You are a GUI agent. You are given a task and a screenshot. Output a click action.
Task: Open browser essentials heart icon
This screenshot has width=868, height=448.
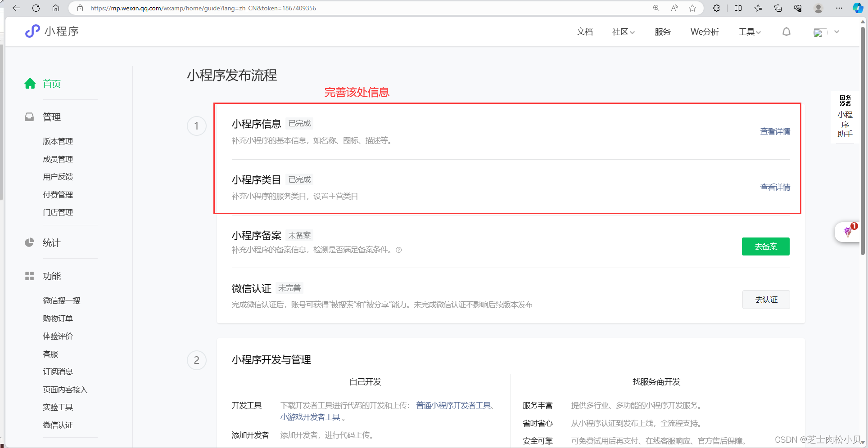pos(798,8)
